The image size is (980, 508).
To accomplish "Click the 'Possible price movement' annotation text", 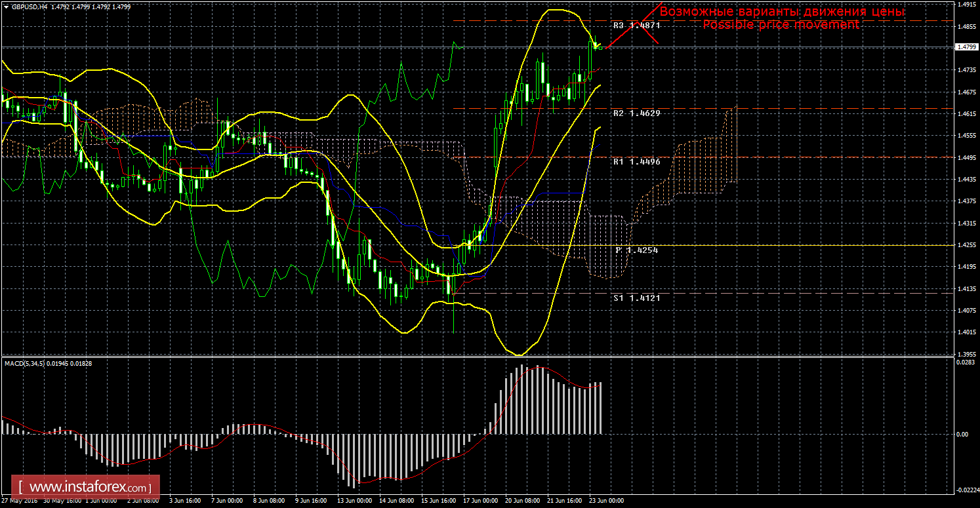I will (781, 24).
